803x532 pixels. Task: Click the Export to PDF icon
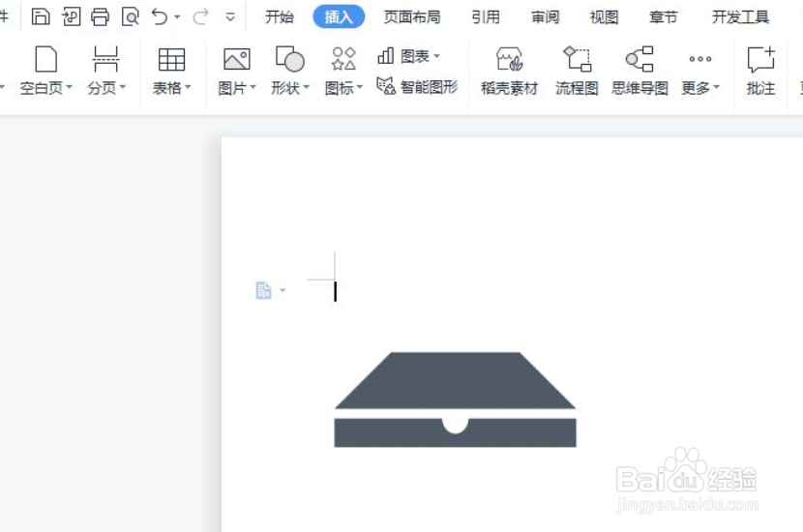coord(71,16)
